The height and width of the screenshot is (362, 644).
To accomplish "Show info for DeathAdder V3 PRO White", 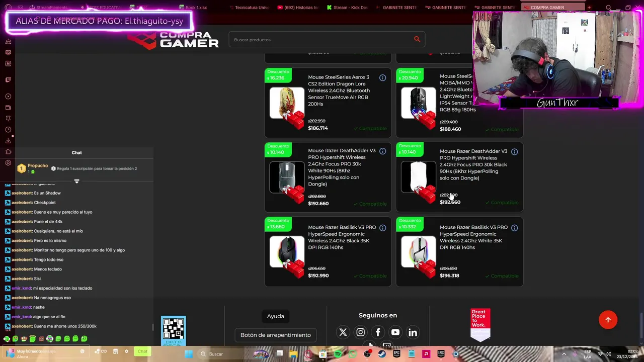I will point(382,151).
